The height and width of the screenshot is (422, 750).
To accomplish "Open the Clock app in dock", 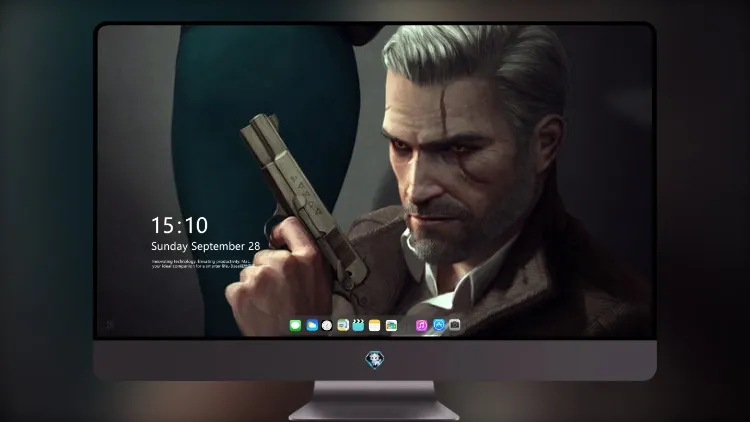I will pos(327,326).
